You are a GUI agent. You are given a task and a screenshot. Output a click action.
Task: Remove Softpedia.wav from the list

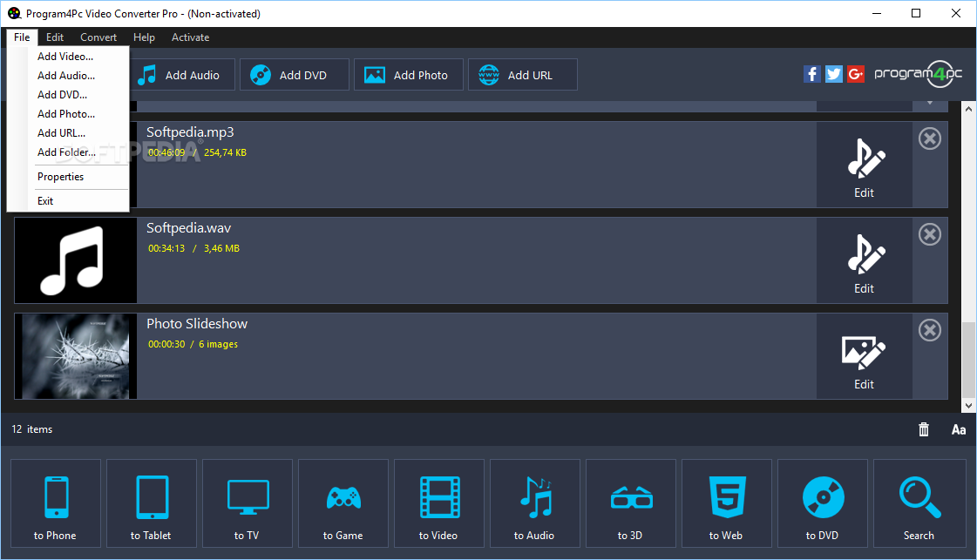[x=930, y=234]
